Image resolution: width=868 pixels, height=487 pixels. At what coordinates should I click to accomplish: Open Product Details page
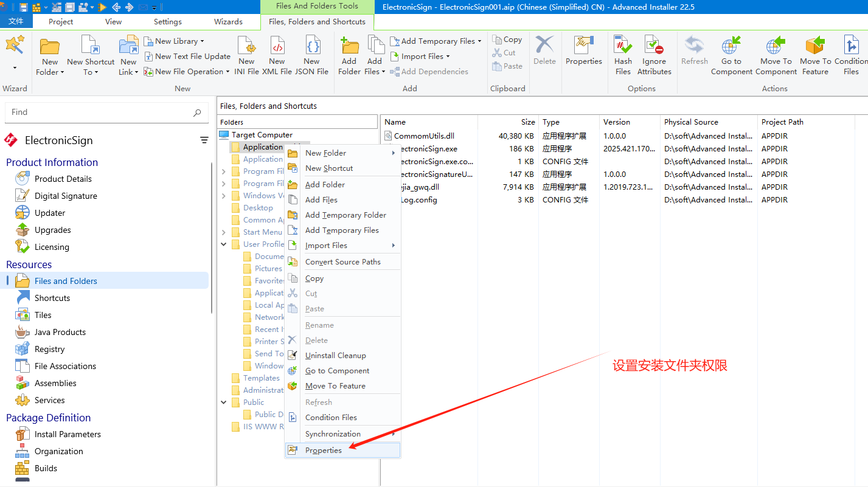pyautogui.click(x=63, y=179)
